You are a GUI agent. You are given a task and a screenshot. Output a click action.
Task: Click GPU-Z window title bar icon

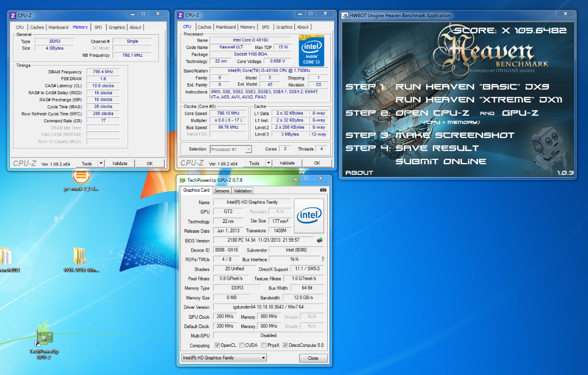[182, 180]
